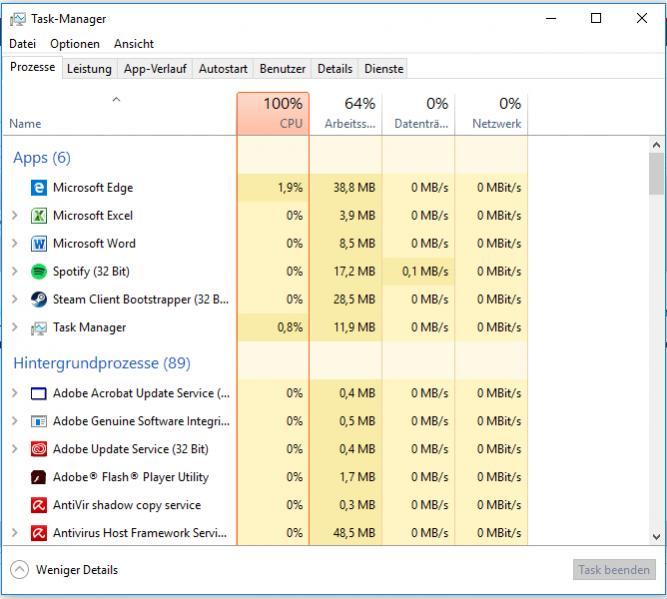Click the Adobe Flash Player Utility icon
Viewport: 667px width, 599px height.
tap(39, 477)
